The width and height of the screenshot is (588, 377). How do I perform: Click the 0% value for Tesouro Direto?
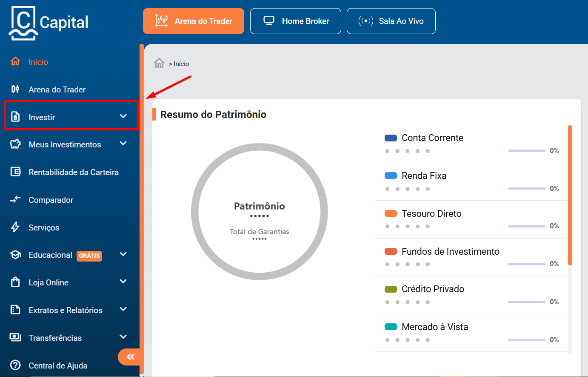point(554,226)
